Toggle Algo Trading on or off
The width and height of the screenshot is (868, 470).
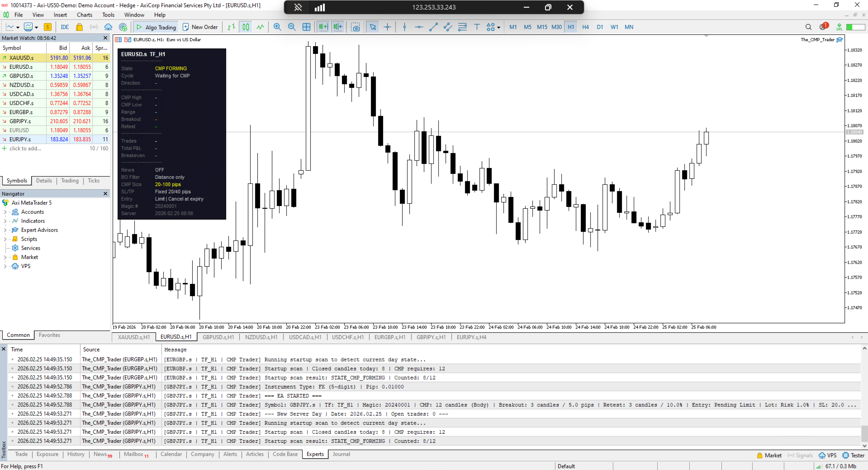156,27
